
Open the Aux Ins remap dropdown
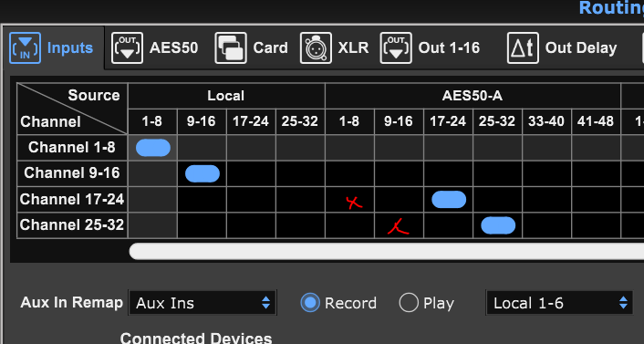click(203, 303)
